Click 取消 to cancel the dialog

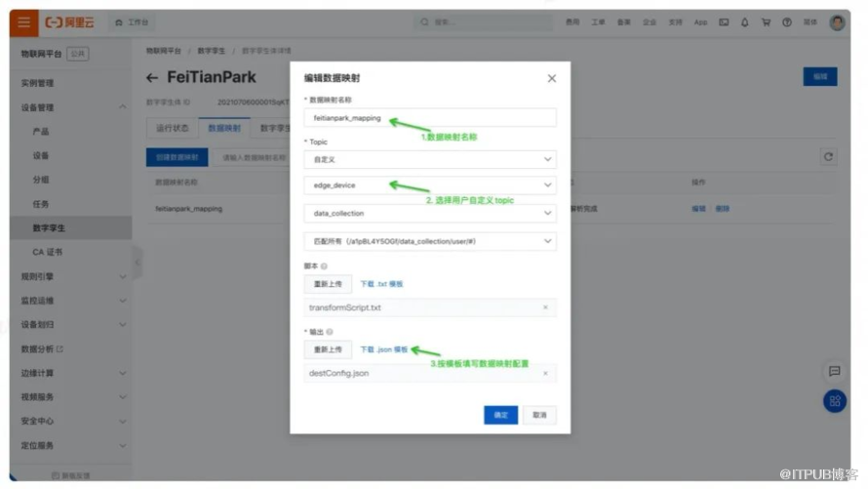539,415
